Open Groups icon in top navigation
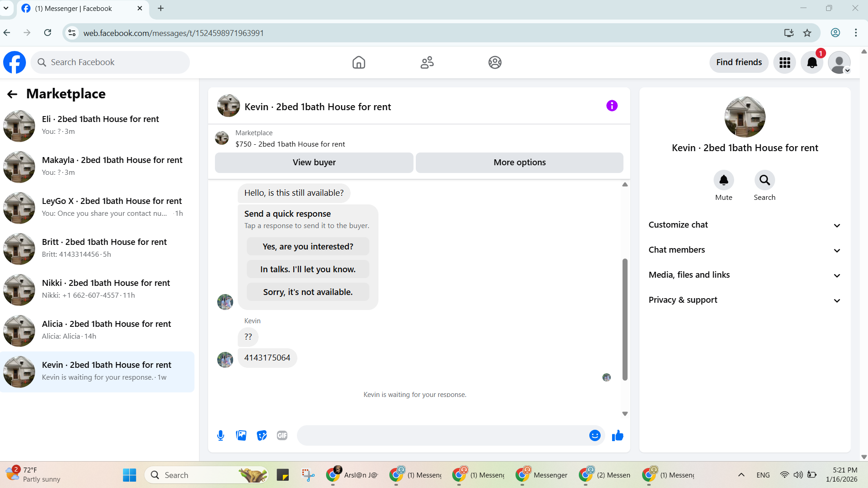 (x=495, y=62)
